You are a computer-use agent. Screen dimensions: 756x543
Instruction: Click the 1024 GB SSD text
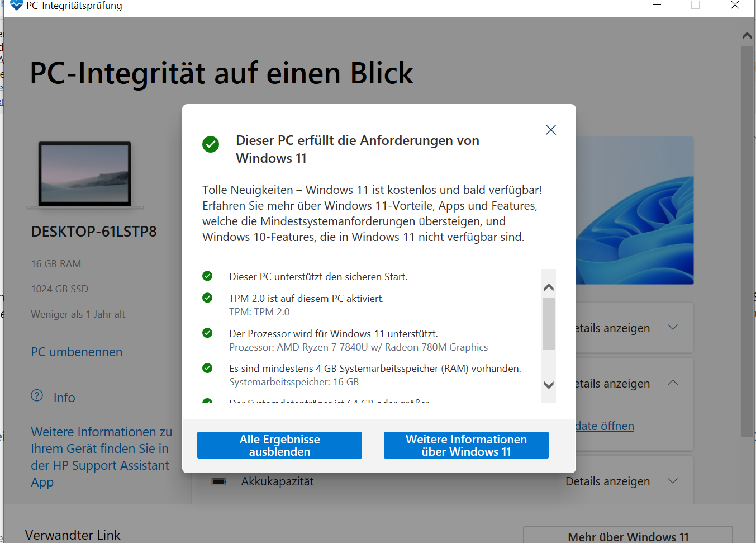(60, 289)
